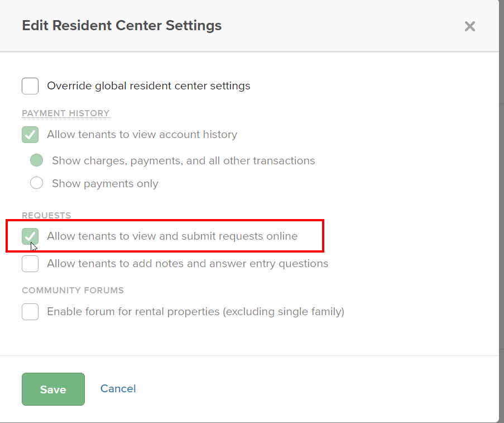504x423 pixels.
Task: Click the 'Override global resident center settings' label text
Action: tap(148, 86)
